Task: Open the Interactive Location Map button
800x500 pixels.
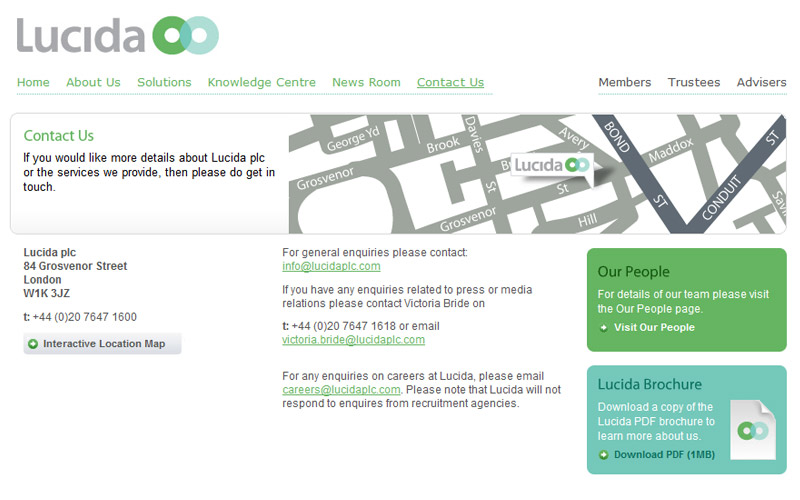Action: coord(103,344)
